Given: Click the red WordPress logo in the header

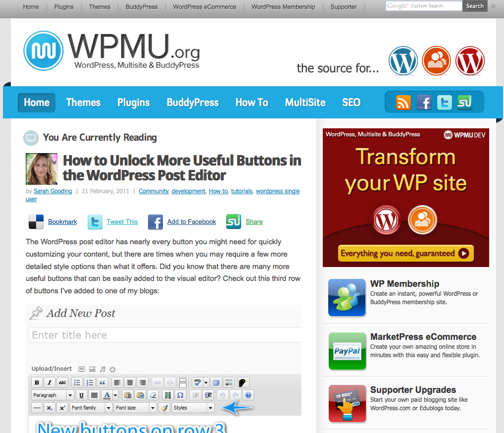Looking at the screenshot, I should coord(470,60).
